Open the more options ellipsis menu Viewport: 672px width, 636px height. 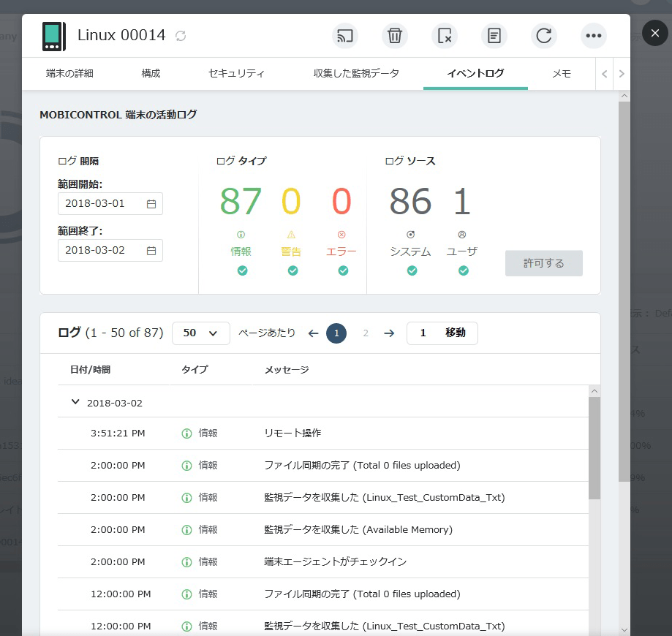[593, 35]
